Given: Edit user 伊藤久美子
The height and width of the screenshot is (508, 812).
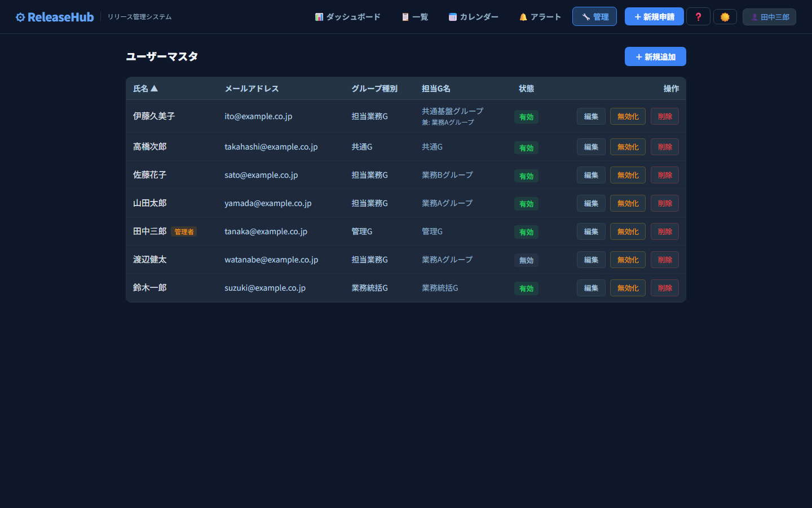Looking at the screenshot, I should click(591, 116).
